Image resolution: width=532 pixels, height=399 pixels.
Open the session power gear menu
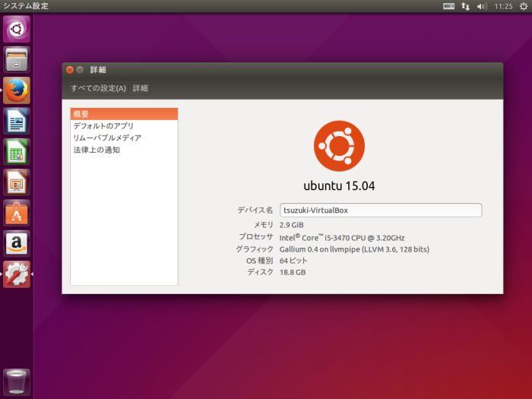point(524,6)
